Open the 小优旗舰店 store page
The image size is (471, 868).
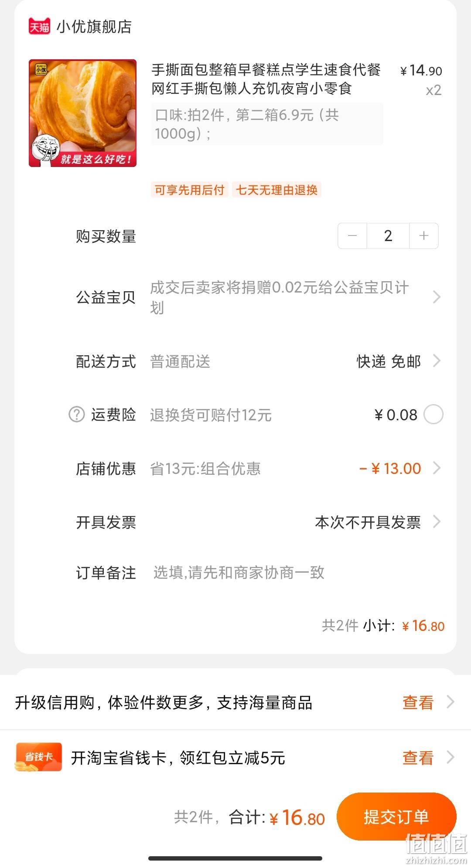coord(94,27)
